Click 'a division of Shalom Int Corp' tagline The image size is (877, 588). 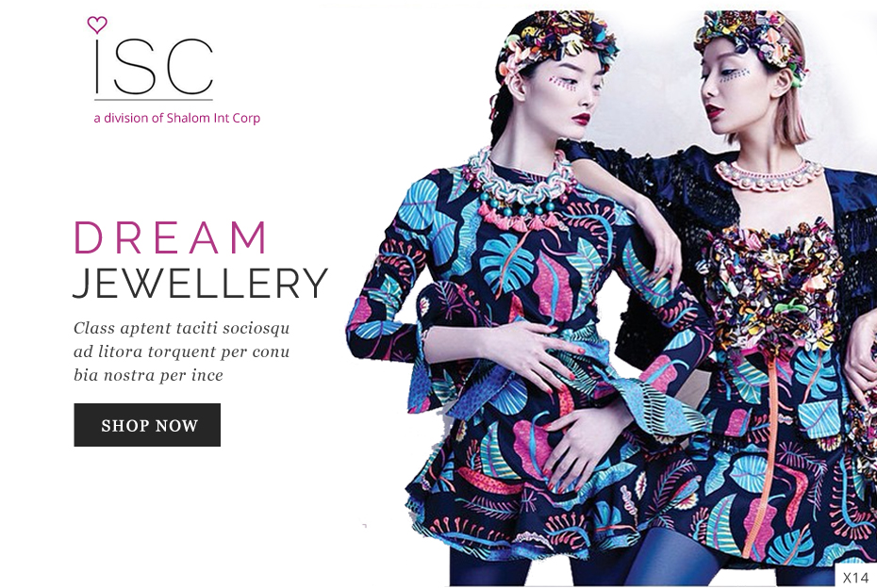click(176, 118)
